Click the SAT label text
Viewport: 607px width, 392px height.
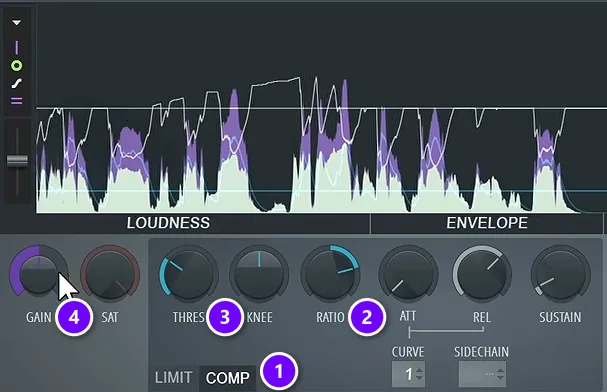click(110, 317)
